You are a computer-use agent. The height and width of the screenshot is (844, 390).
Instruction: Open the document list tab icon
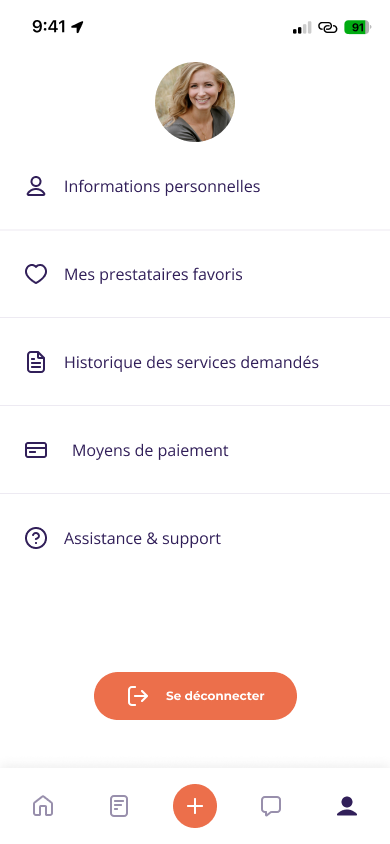pyautogui.click(x=119, y=806)
